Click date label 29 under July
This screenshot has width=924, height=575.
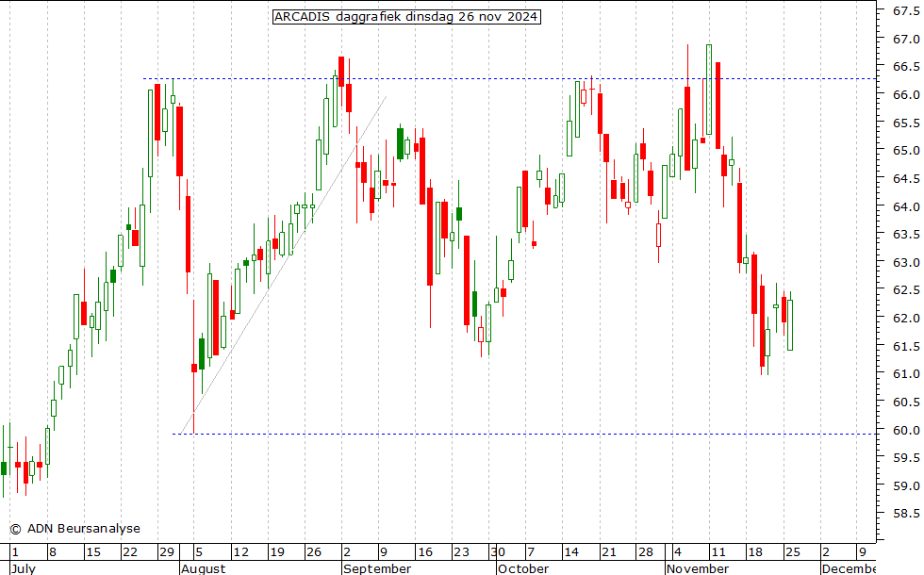point(167,552)
